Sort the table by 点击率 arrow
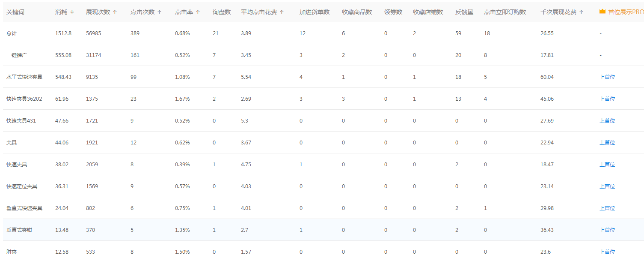This screenshot has width=644, height=258. tap(198, 12)
